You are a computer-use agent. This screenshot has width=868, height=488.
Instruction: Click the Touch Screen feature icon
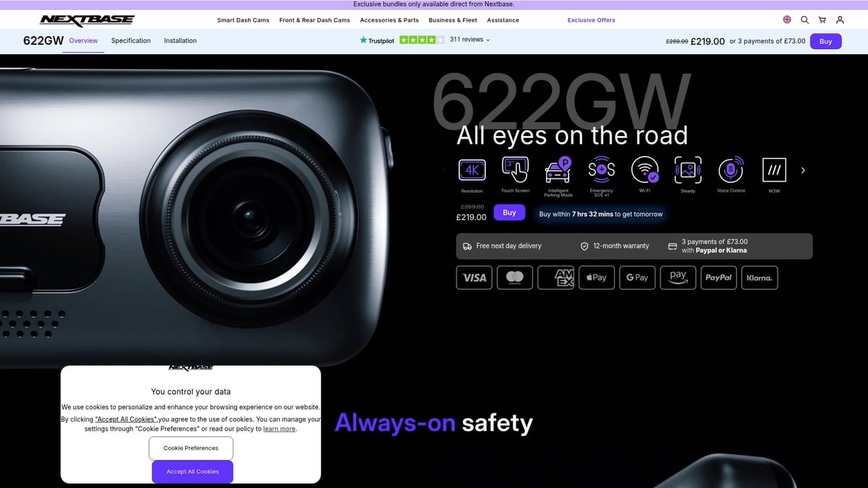click(x=515, y=170)
